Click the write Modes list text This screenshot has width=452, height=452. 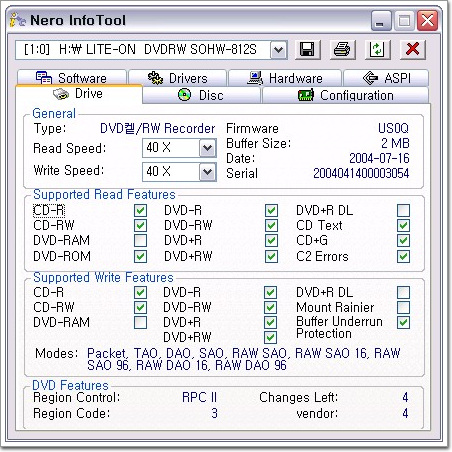tap(244, 359)
